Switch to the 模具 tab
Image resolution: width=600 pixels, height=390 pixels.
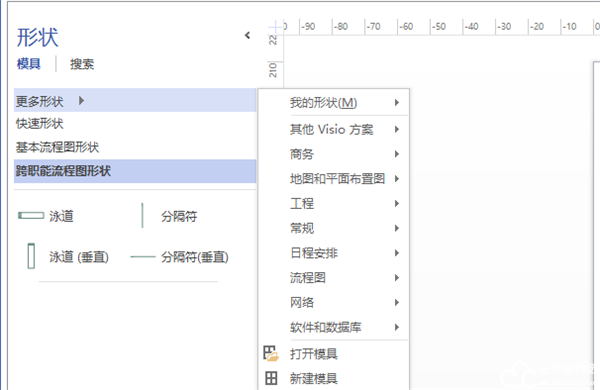tap(29, 64)
